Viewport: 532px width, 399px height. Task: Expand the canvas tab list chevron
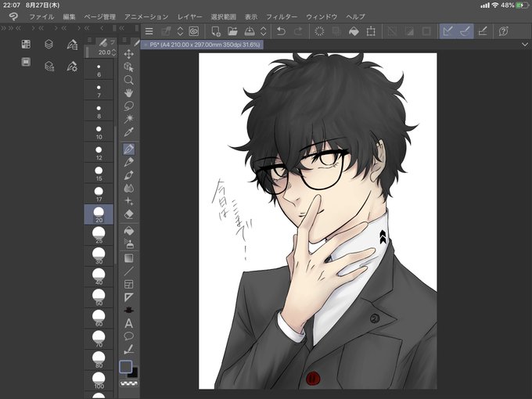(x=525, y=45)
